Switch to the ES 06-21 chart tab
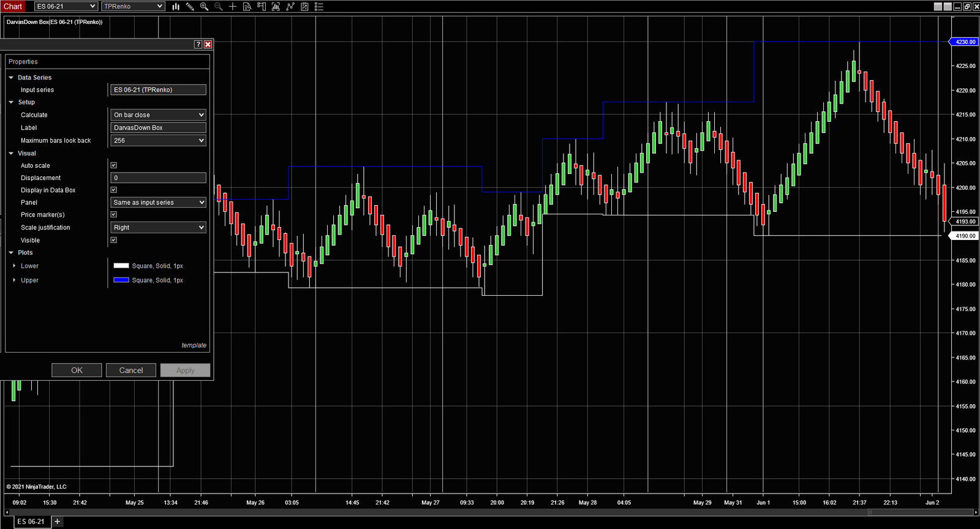The image size is (980, 529). coord(31,522)
